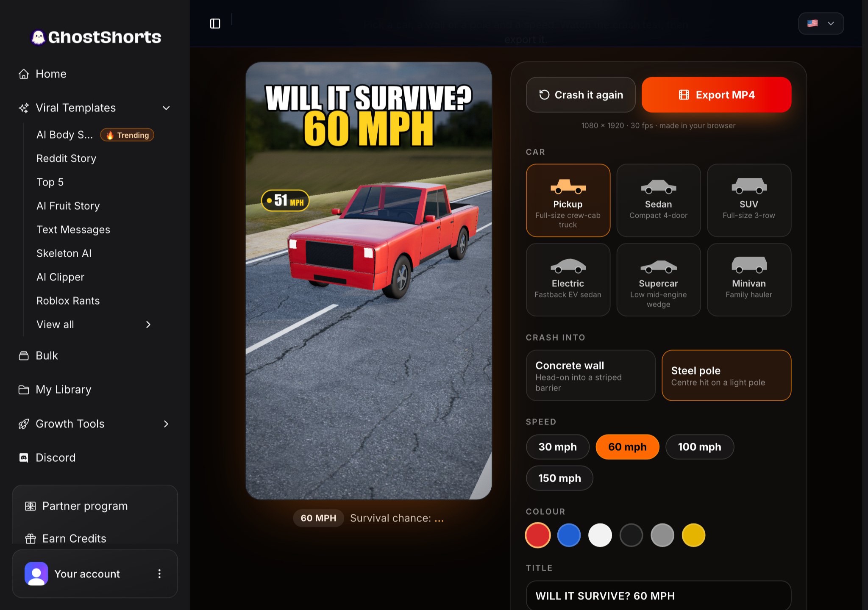
Task: Open the Roblox Rants template
Action: (68, 301)
